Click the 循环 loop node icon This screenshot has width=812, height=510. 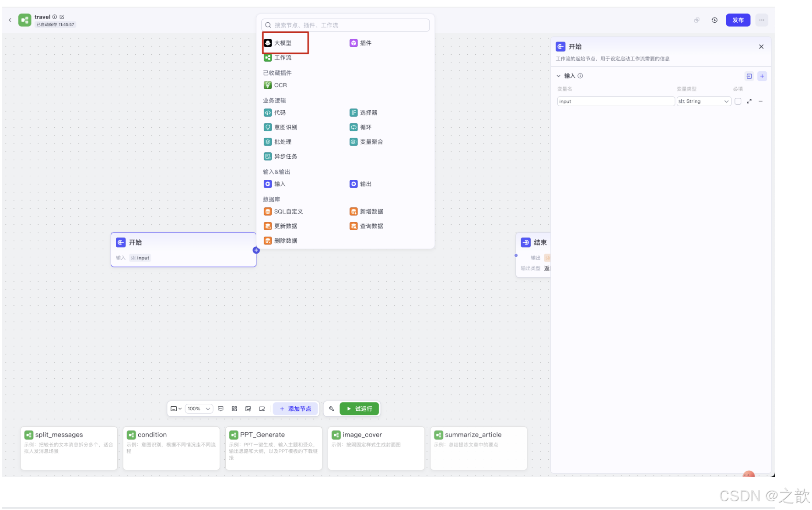[x=353, y=127]
